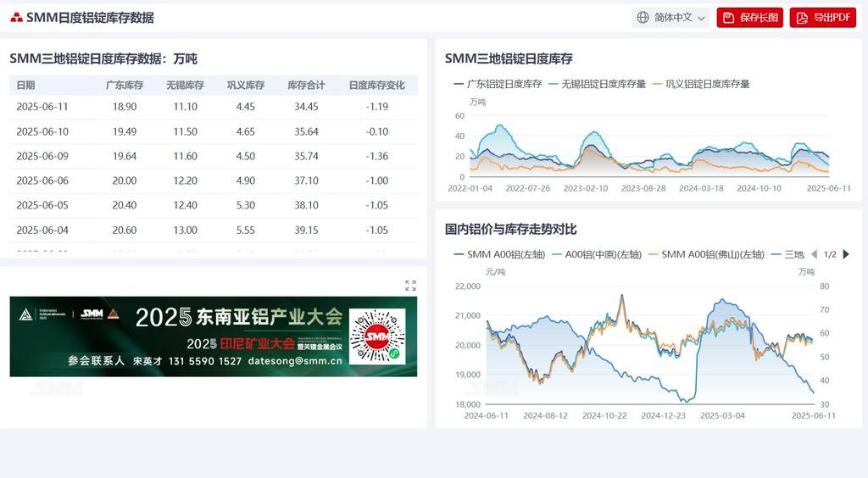The height and width of the screenshot is (478, 868).
Task: Click the globe language icon
Action: 643,18
